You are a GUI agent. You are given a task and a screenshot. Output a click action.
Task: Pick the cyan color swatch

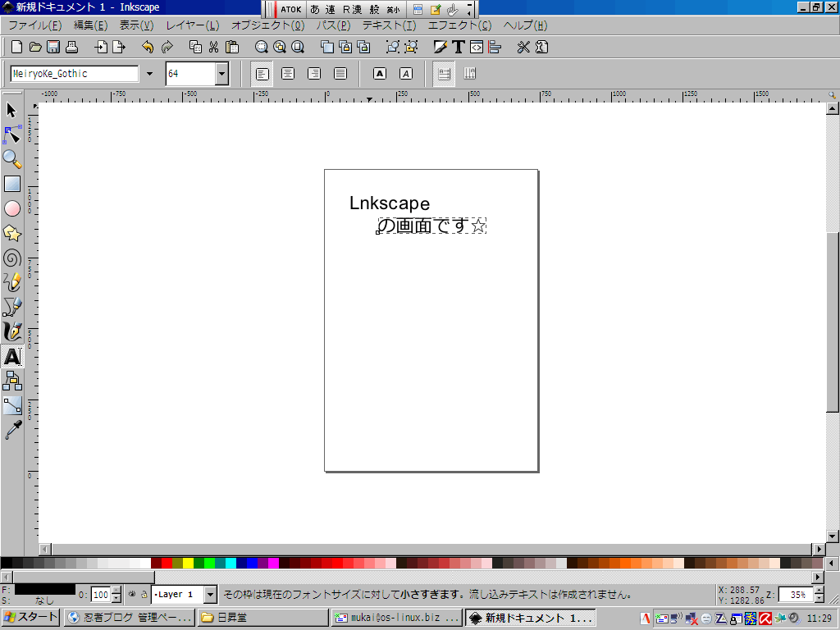tap(231, 563)
